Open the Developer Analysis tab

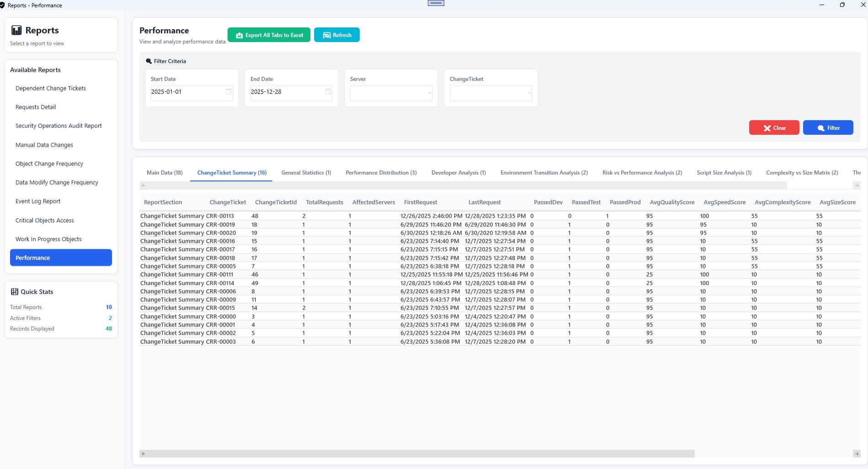(458, 173)
